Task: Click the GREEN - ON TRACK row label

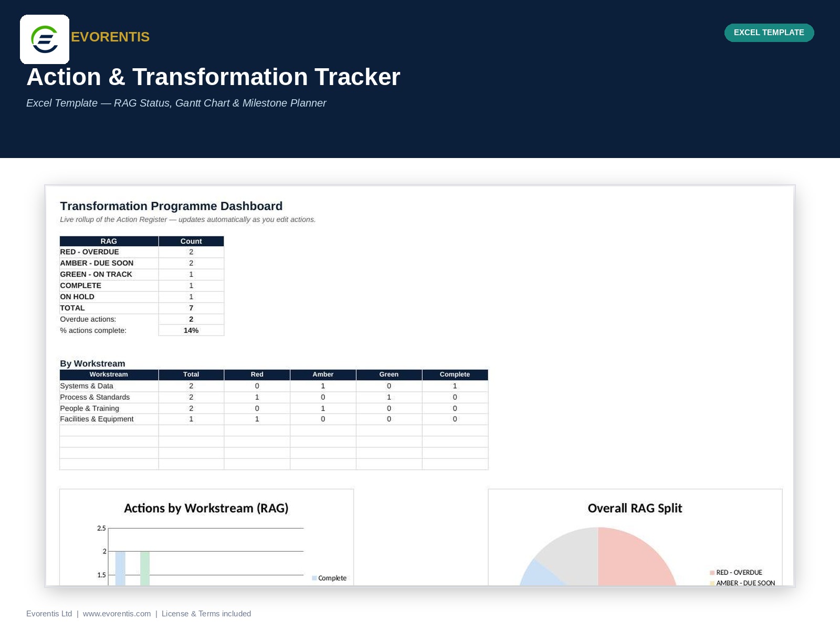Action: tap(96, 274)
